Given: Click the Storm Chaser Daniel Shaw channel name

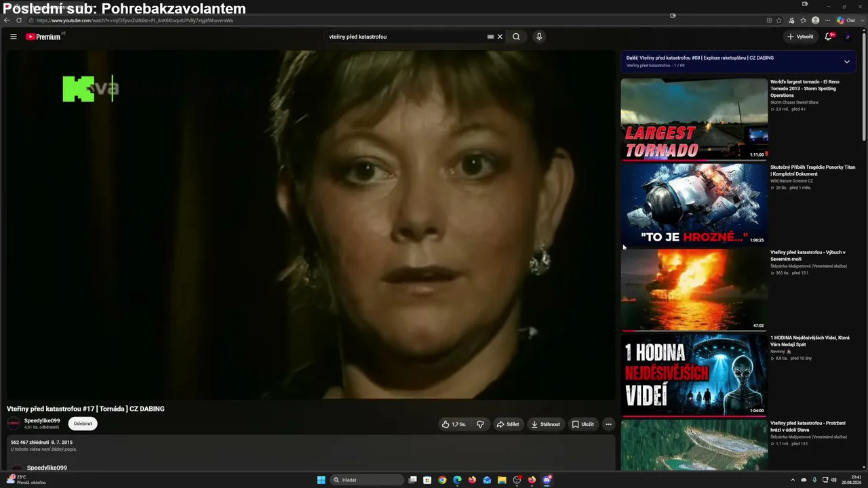Looking at the screenshot, I should click(794, 102).
